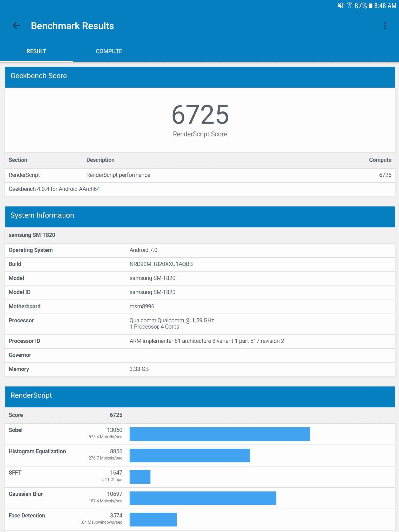Screen dimensions: 399x532
Task: Tap the muted sound status icon
Action: click(x=341, y=5)
